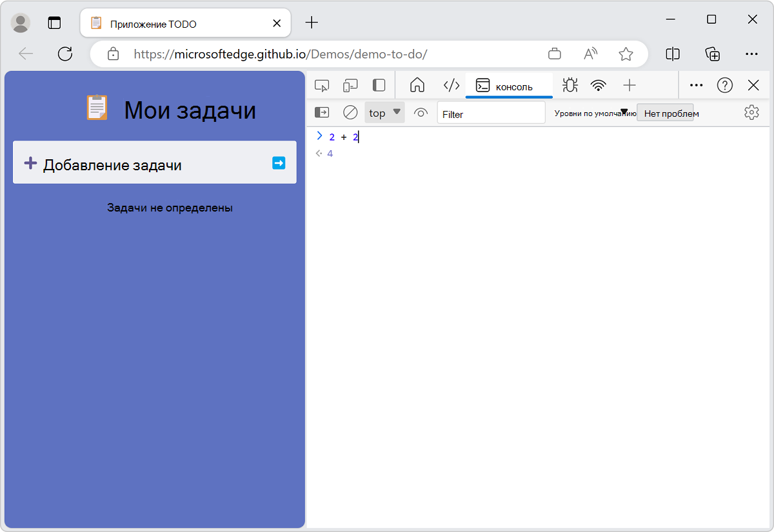This screenshot has width=774, height=532.
Task: Open the DevTools Welcome home tab
Action: (x=417, y=85)
